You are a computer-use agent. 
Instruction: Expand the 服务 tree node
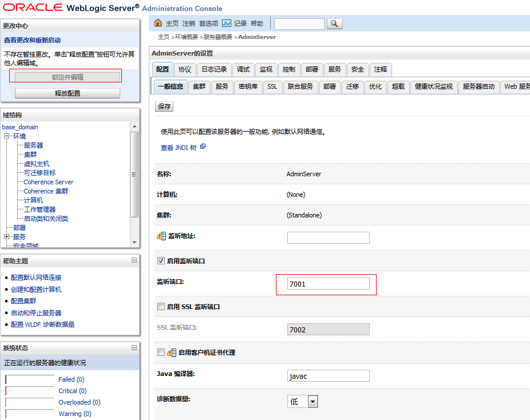6,236
